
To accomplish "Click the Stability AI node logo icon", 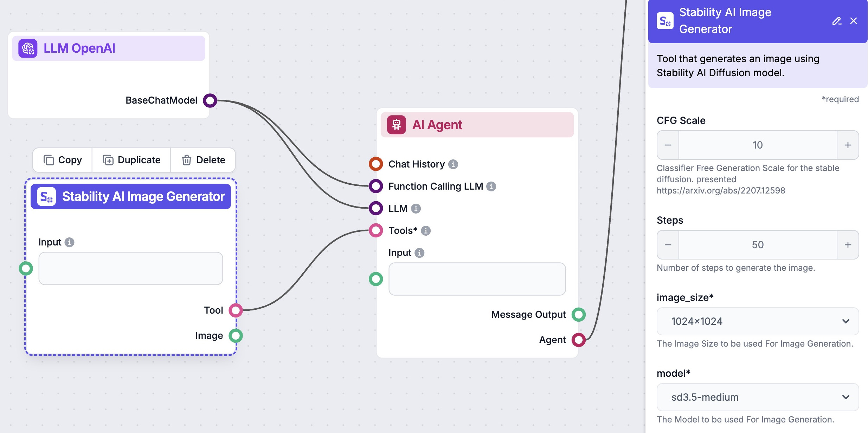I will pyautogui.click(x=46, y=197).
